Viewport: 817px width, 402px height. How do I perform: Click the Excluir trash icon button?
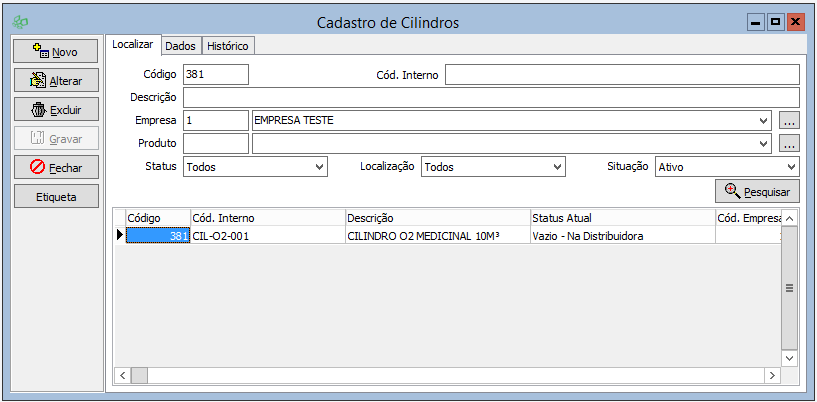[55, 110]
